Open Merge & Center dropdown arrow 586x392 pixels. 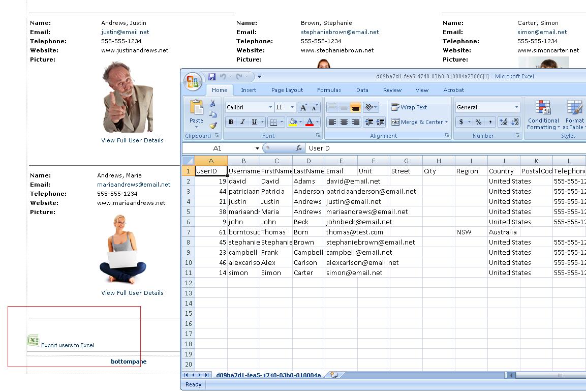446,122
